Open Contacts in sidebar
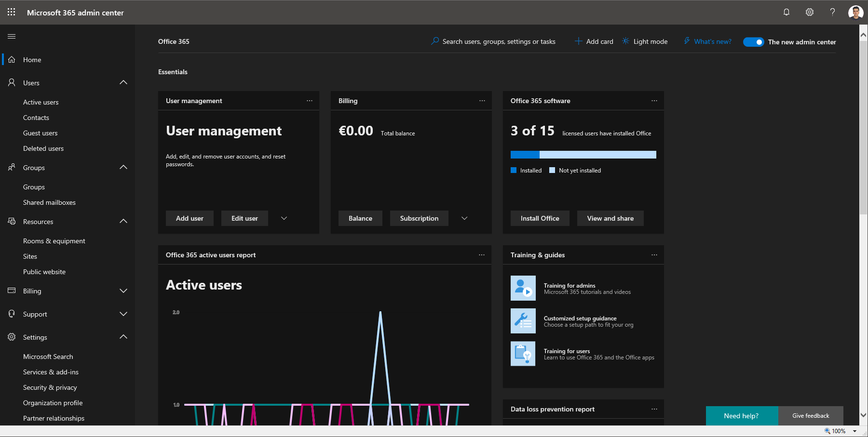The image size is (868, 437). 36,118
